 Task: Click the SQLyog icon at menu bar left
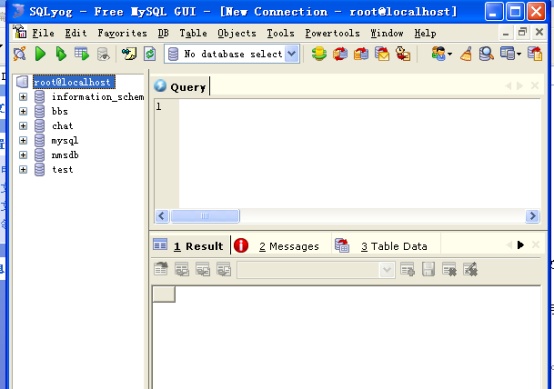tap(20, 32)
